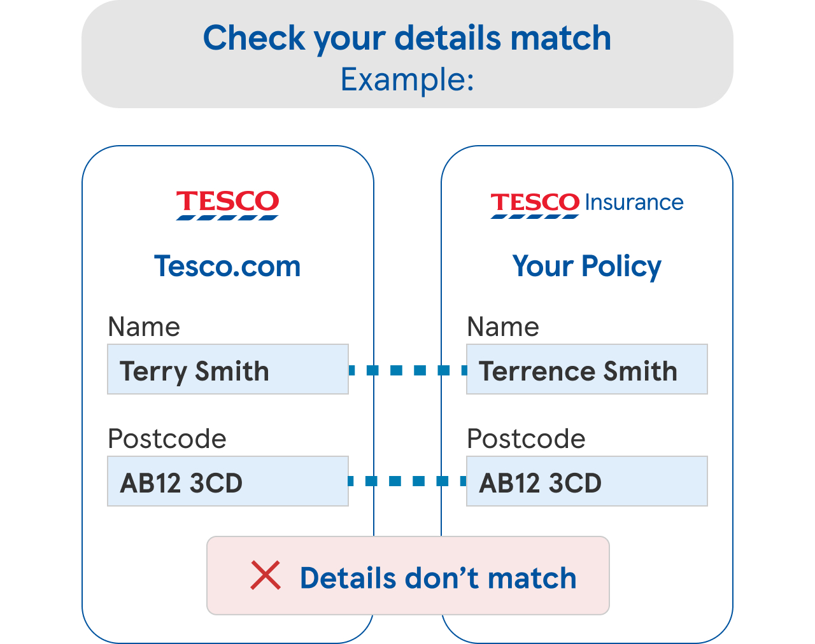Viewport: 815px width, 644px height.
Task: Click the blue stripes under the left Tesco logo
Action: tap(227, 218)
